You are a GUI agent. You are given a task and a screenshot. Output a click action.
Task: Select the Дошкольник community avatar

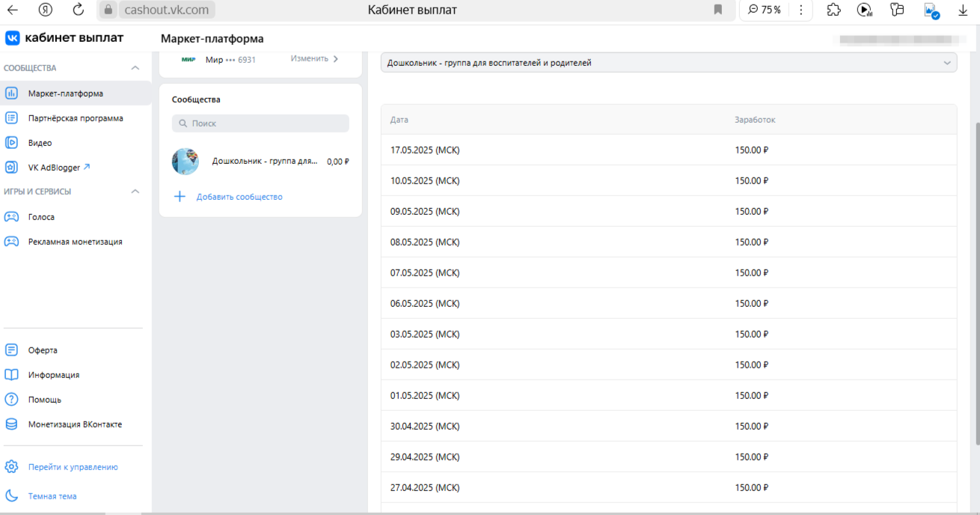[x=186, y=161]
